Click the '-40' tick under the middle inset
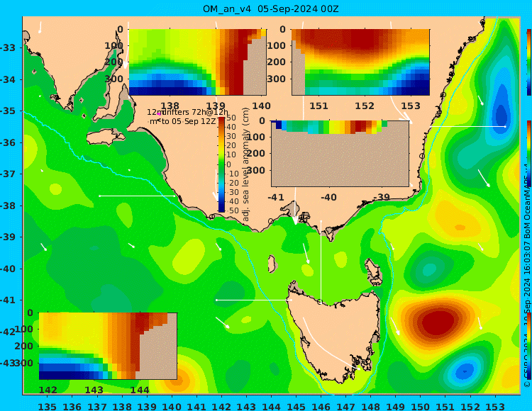The height and width of the screenshot is (411, 532). [x=328, y=197]
